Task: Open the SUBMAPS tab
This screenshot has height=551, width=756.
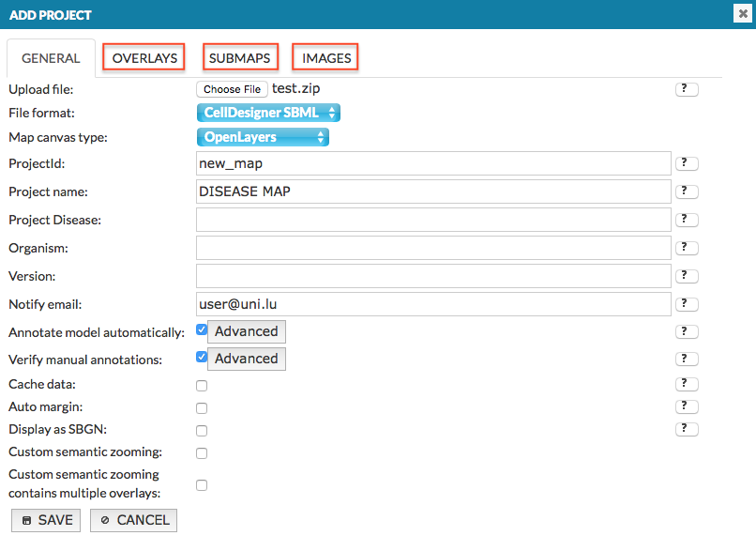Action: (239, 58)
